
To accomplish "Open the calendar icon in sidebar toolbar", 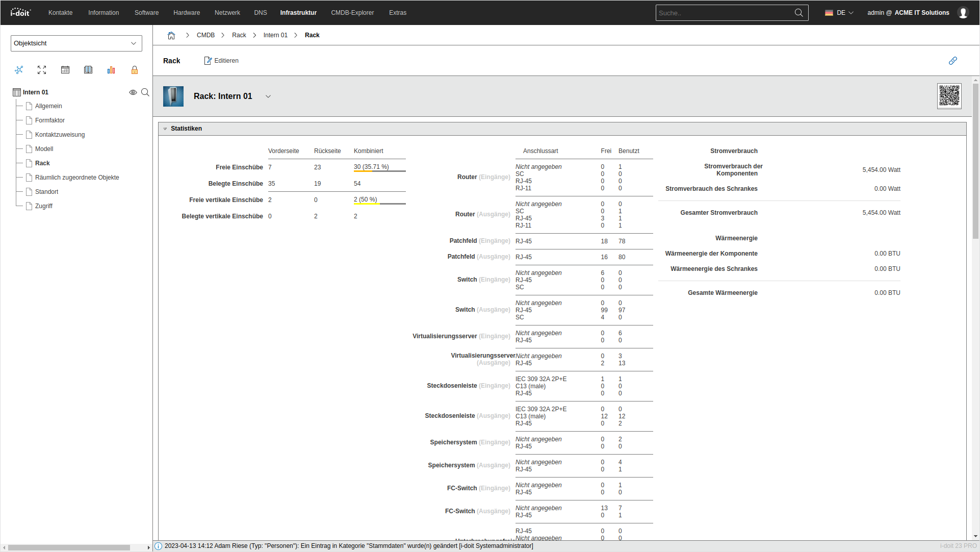I will (65, 70).
